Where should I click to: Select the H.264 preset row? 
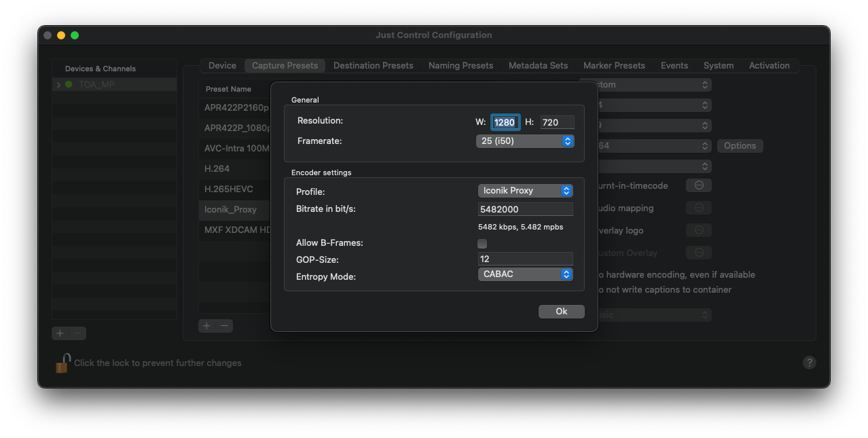234,168
